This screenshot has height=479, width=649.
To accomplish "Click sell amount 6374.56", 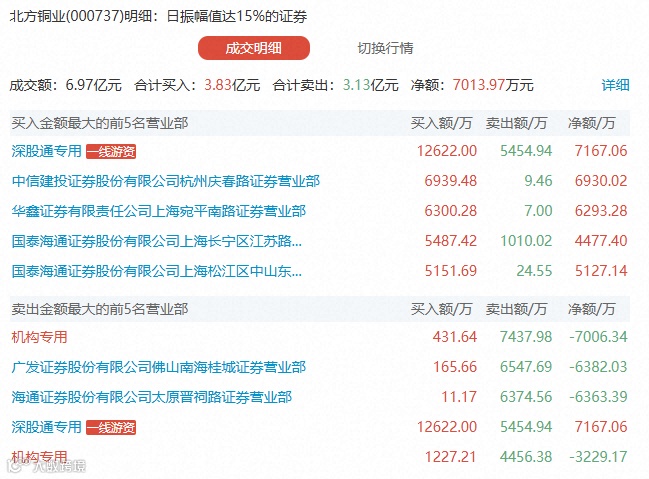I will pyautogui.click(x=526, y=397).
